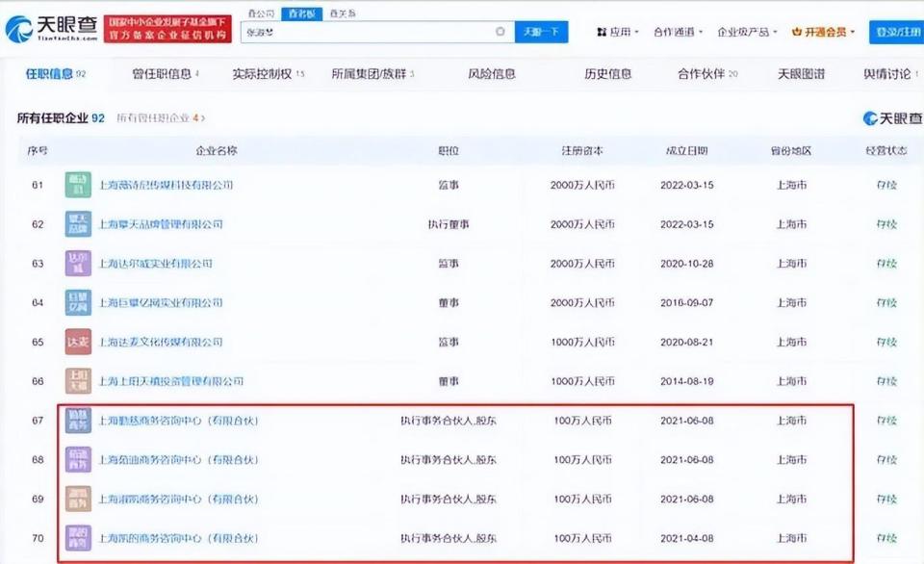Click the grid icon beside 应用
Viewport: 924px width, 564px height.
click(602, 32)
